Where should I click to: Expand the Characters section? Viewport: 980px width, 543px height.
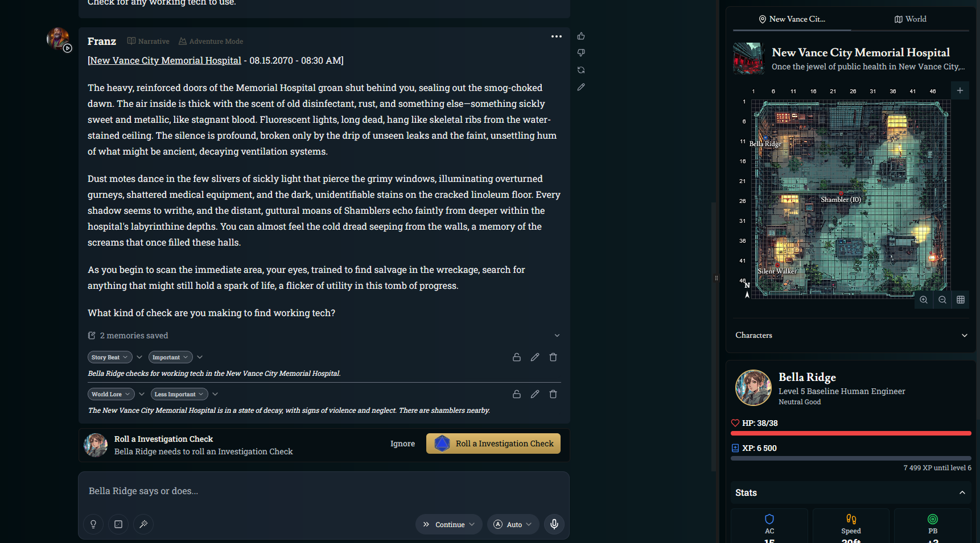851,335
